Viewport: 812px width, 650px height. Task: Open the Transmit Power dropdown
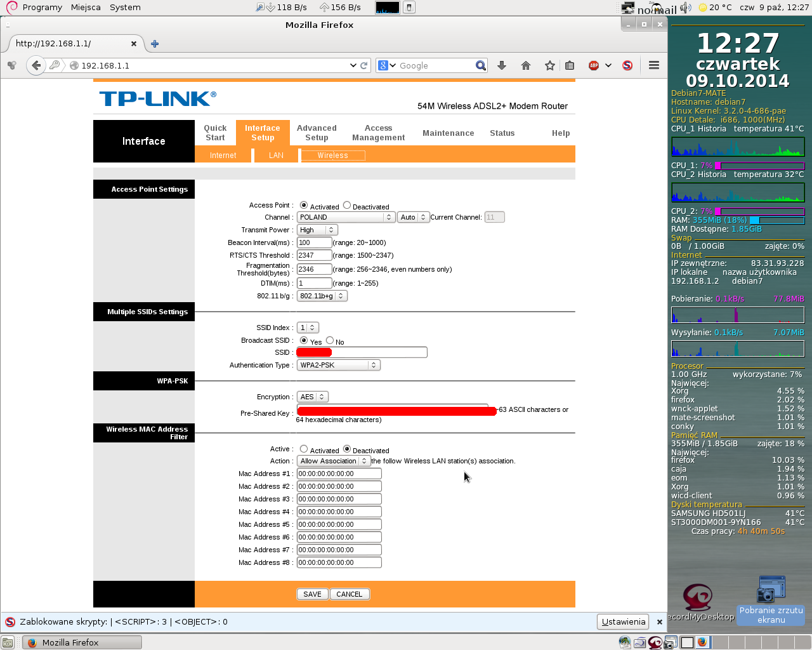coord(317,230)
